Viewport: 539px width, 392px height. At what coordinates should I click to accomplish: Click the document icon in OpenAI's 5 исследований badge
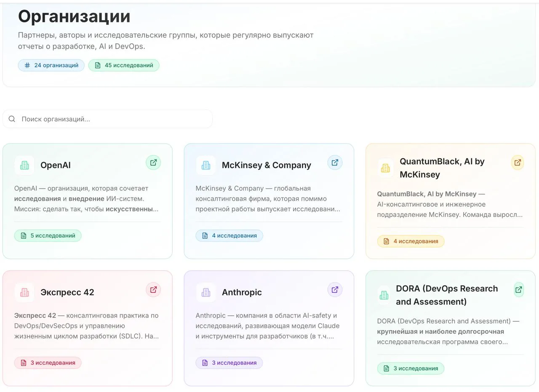[x=24, y=236]
